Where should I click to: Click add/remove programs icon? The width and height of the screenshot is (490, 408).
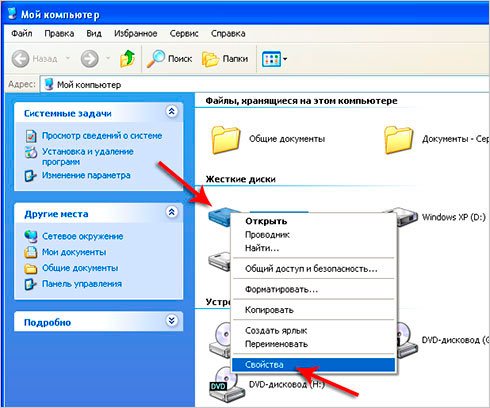31,152
